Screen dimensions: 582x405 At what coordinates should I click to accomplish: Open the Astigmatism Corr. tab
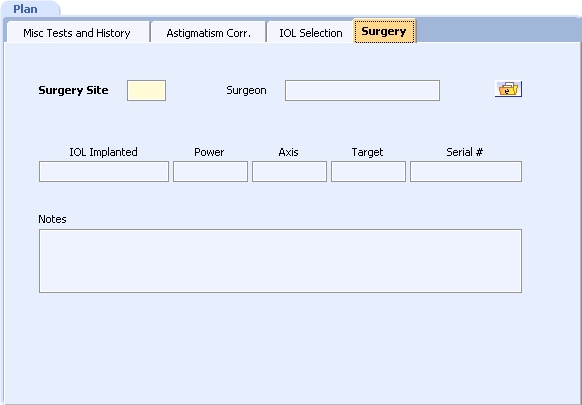pyautogui.click(x=209, y=33)
